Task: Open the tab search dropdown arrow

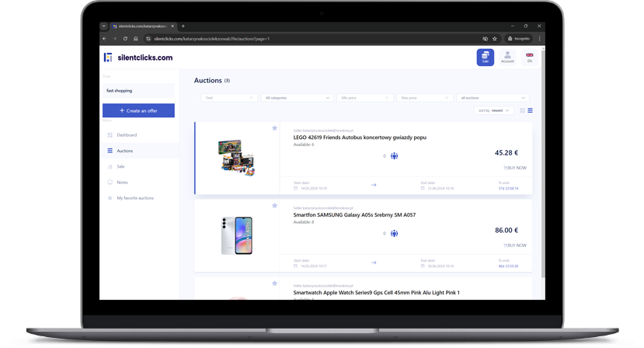Action: click(x=104, y=26)
